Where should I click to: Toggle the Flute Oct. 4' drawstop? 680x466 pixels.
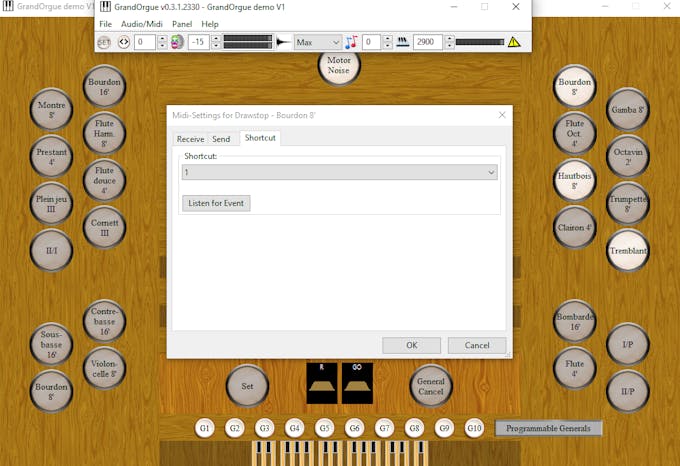click(x=575, y=134)
